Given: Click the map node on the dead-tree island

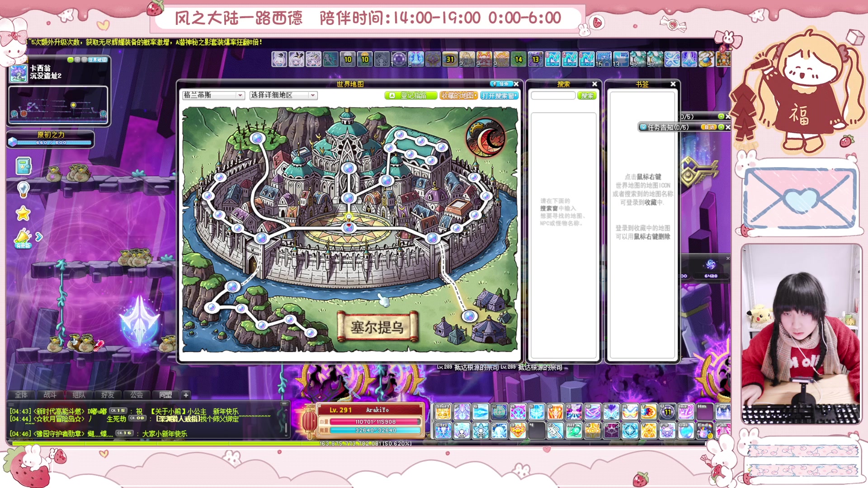Looking at the screenshot, I should [257, 138].
